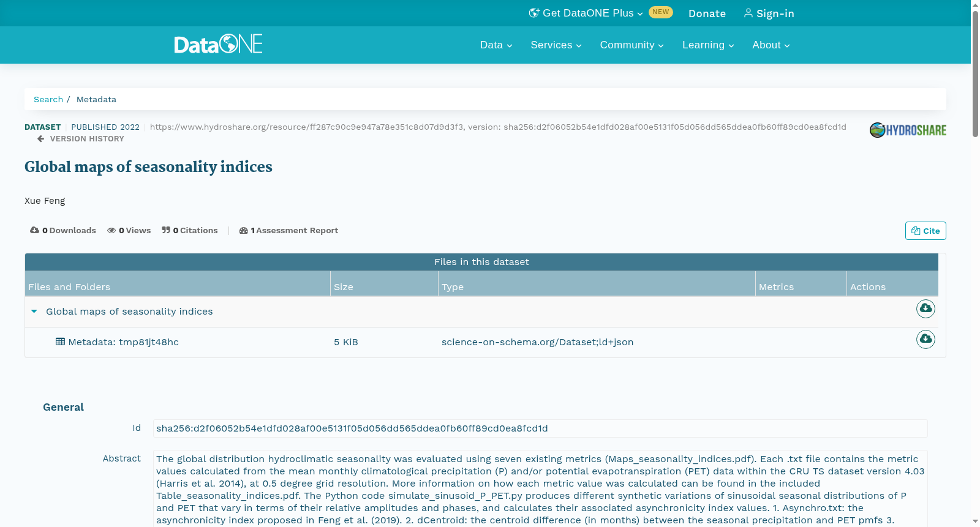
Task: Click the citations quote icon
Action: [x=165, y=230]
